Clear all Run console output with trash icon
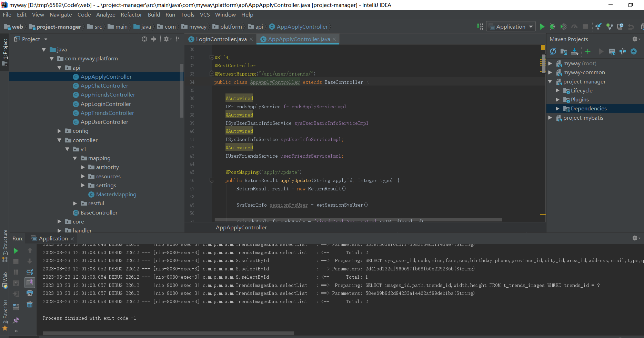Viewport: 644px width, 338px height. pyautogui.click(x=30, y=304)
